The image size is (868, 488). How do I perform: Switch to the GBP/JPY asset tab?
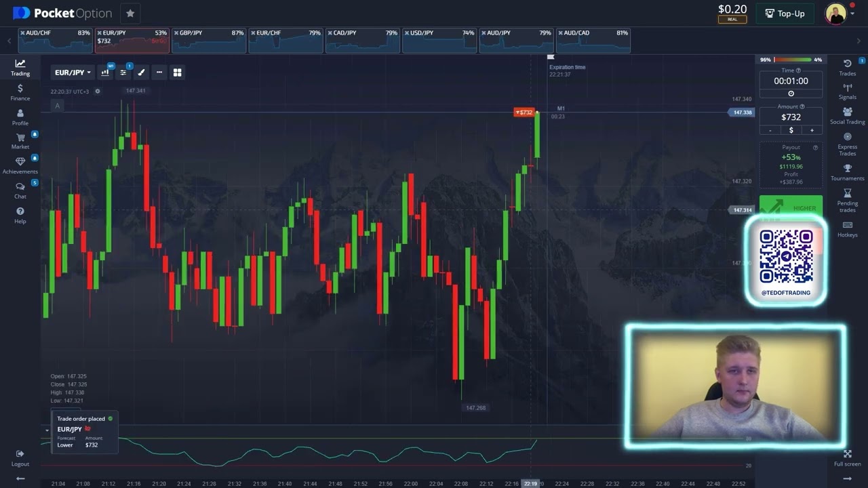point(209,41)
